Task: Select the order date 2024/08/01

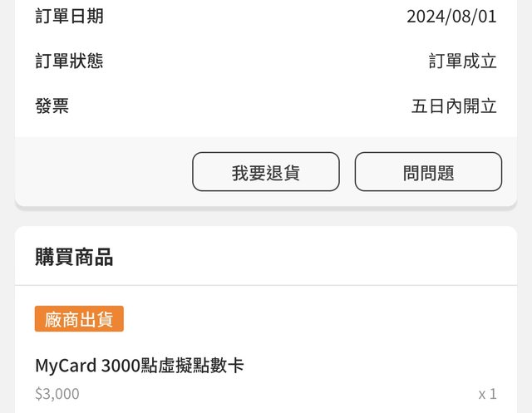Action: tap(451, 17)
